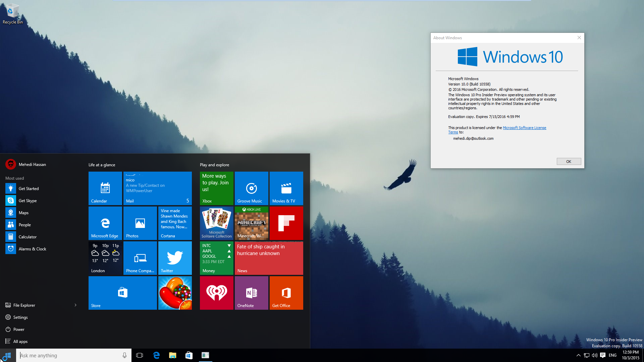Open Get Started from Most used
644x362 pixels.
tap(42, 188)
